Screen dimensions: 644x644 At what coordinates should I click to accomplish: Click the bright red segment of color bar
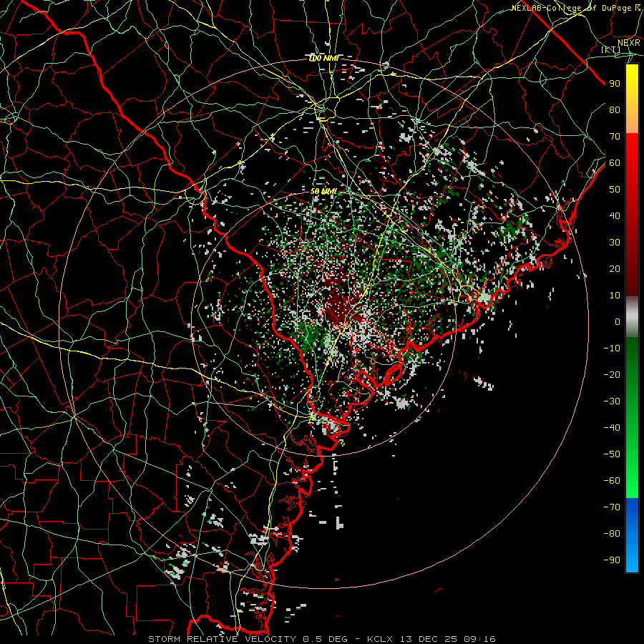coord(632,149)
